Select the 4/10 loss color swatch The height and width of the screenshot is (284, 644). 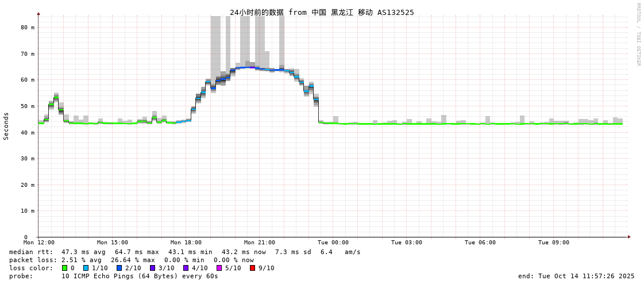(x=186, y=268)
